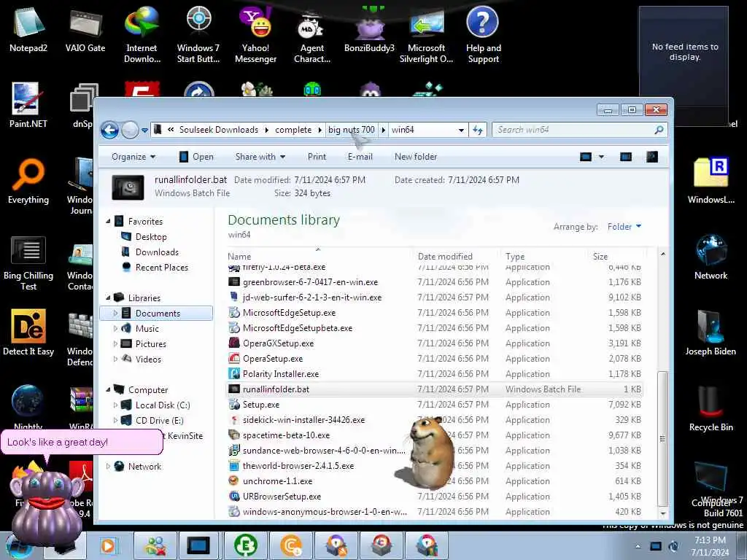Open Windows 7 Start Button changer icon
This screenshot has width=747, height=560.
click(x=198, y=34)
